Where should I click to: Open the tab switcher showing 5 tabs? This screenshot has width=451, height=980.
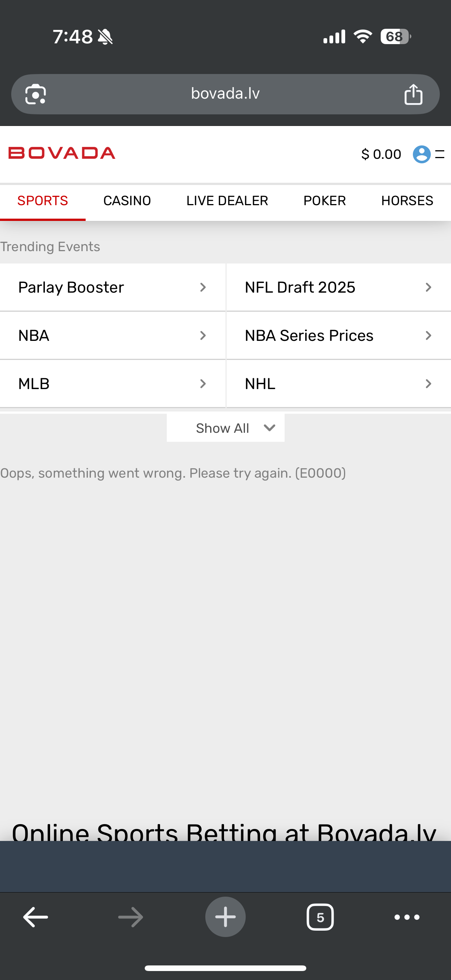pyautogui.click(x=320, y=917)
